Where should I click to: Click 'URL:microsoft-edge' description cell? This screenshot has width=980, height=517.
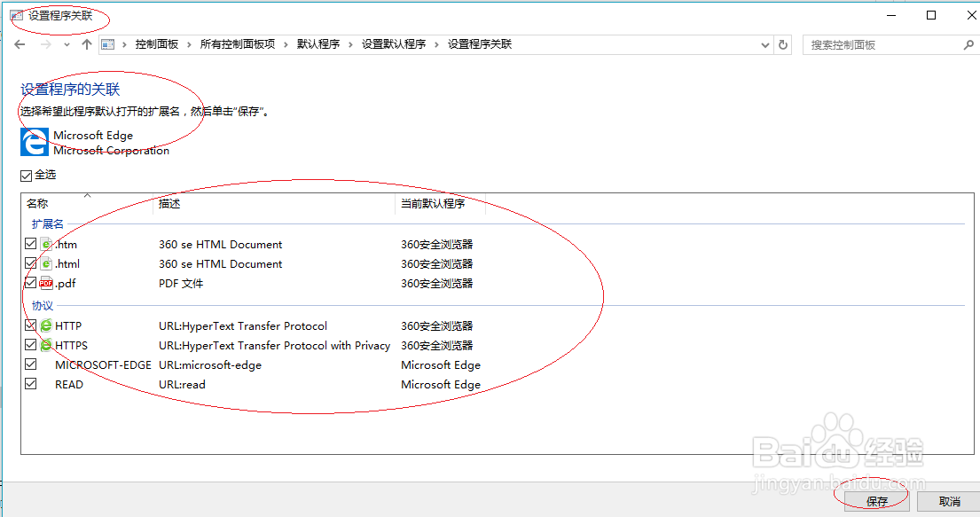click(210, 365)
